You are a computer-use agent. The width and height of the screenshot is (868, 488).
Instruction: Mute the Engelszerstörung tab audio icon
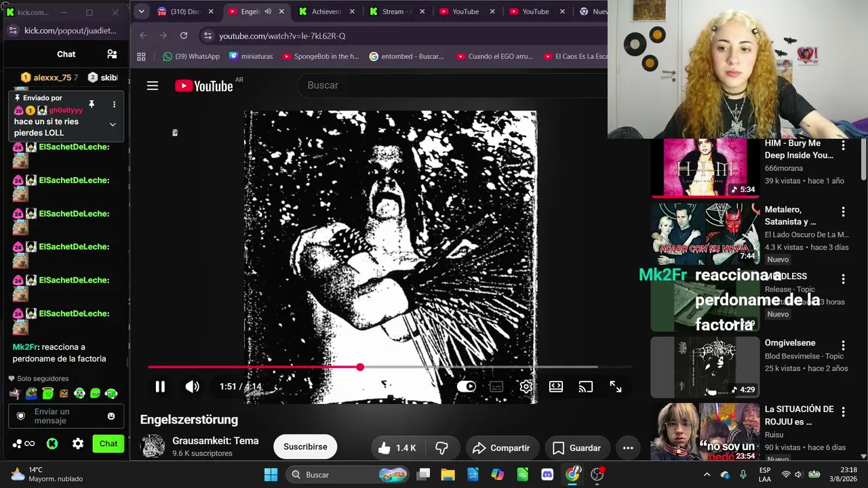[x=268, y=12]
